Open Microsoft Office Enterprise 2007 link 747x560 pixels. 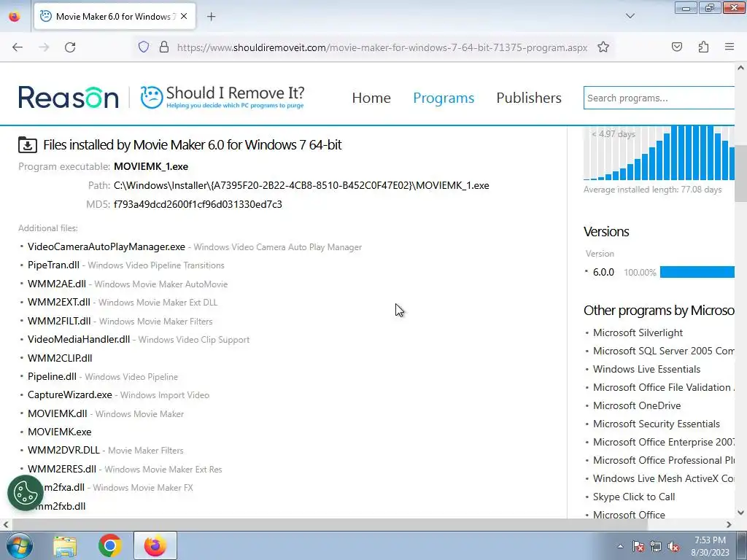pyautogui.click(x=664, y=442)
